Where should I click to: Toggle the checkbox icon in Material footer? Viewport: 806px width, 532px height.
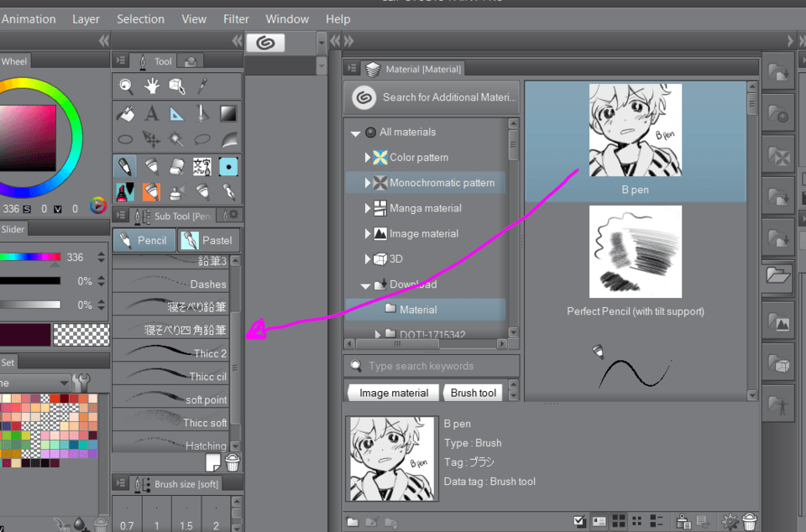coord(579,522)
